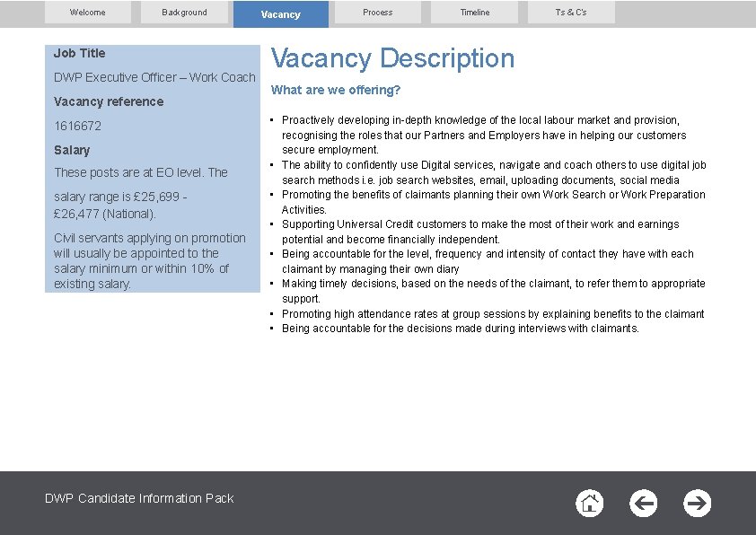Go to the home page icon

(x=589, y=504)
